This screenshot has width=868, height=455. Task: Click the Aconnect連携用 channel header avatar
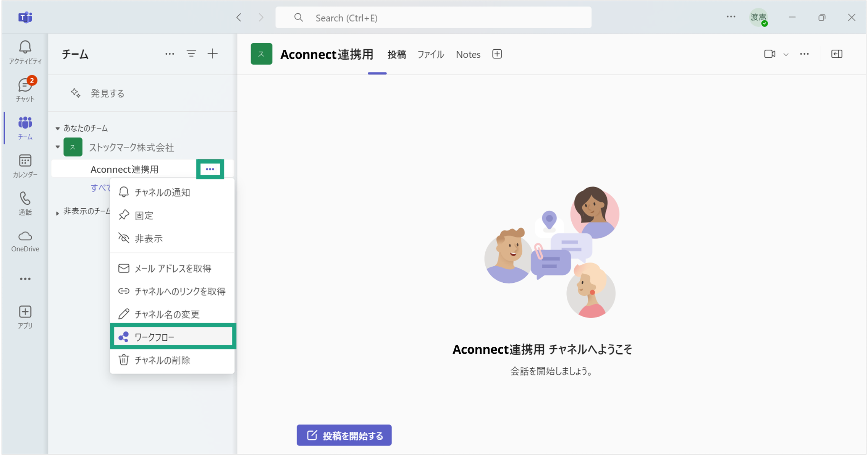(262, 54)
